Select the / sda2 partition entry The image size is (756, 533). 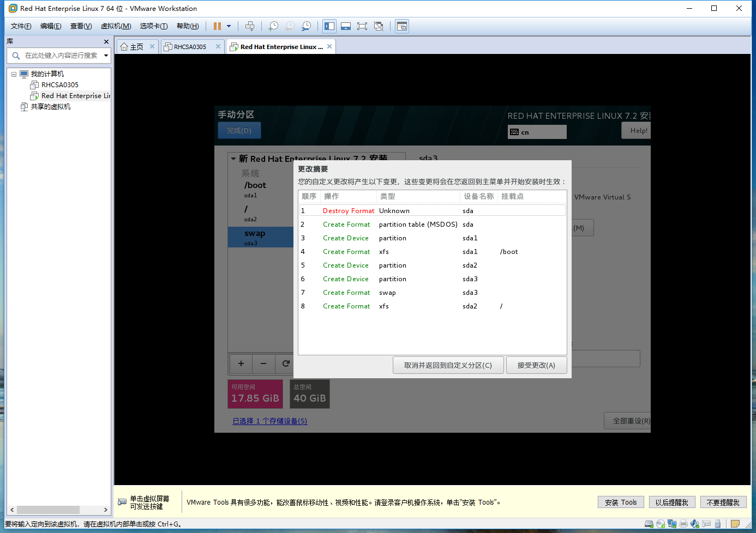click(x=261, y=213)
